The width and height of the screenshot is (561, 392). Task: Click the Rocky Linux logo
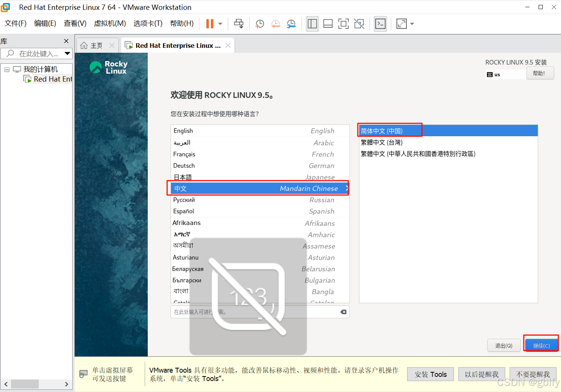click(x=109, y=67)
